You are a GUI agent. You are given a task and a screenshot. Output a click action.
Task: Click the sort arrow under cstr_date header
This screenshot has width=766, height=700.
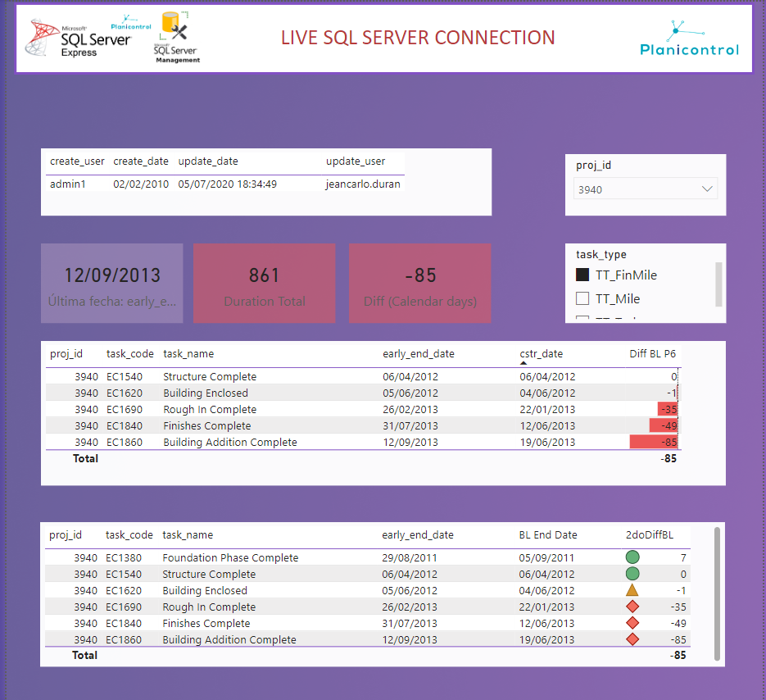pos(524,363)
